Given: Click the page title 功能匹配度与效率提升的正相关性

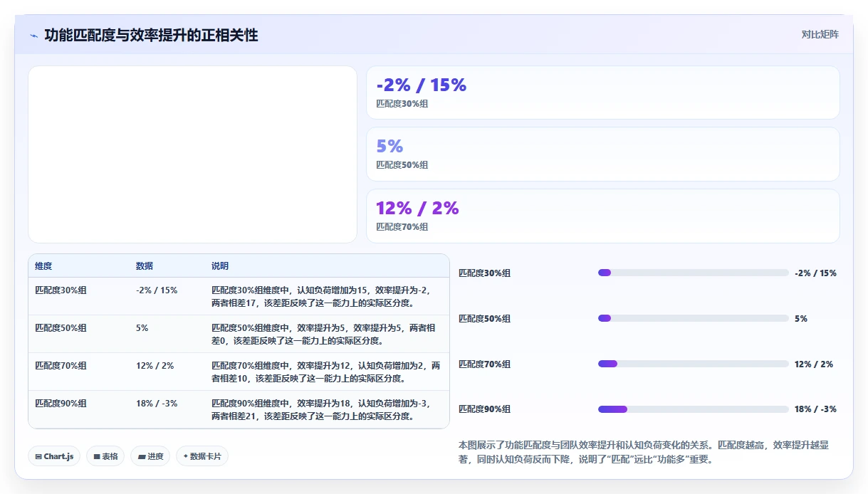Looking at the screenshot, I should (151, 35).
